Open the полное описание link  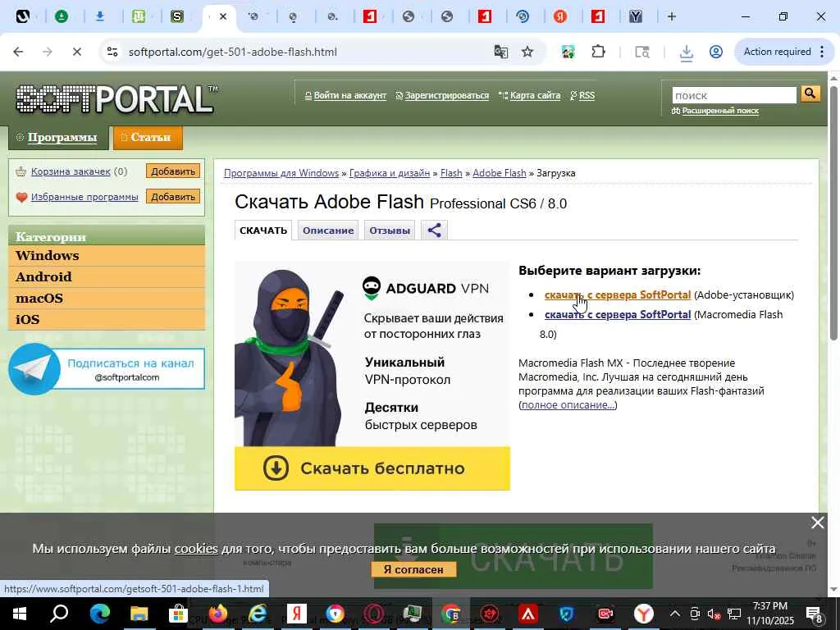(x=568, y=405)
